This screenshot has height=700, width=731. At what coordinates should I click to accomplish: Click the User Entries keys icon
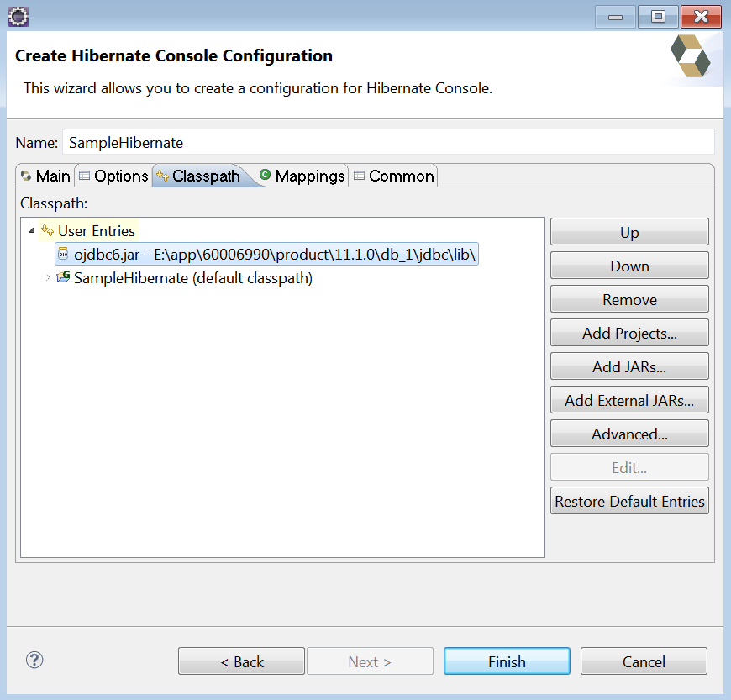pyautogui.click(x=49, y=230)
